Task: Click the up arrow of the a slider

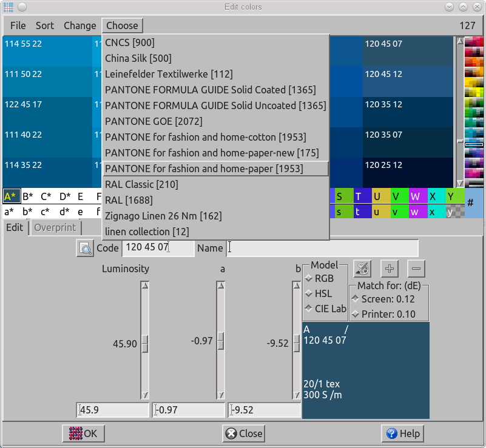Action: [221, 286]
